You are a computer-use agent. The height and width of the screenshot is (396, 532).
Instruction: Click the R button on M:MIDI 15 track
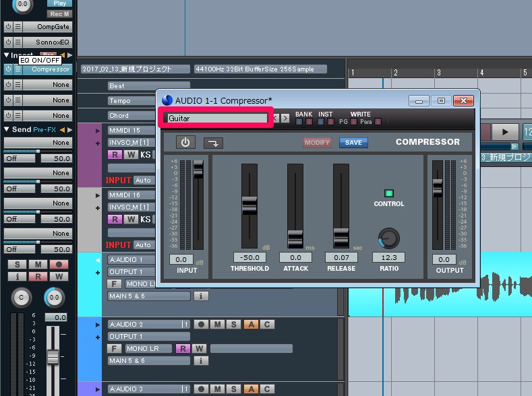coord(115,154)
